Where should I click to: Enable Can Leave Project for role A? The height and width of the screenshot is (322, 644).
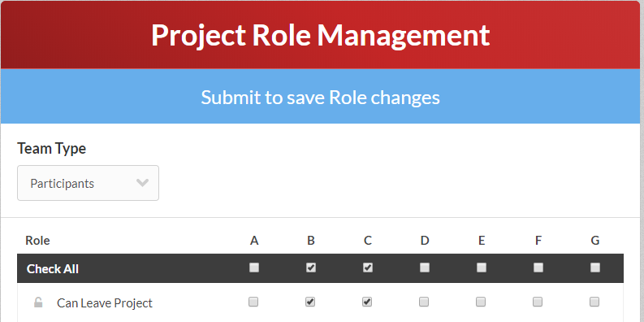253,302
